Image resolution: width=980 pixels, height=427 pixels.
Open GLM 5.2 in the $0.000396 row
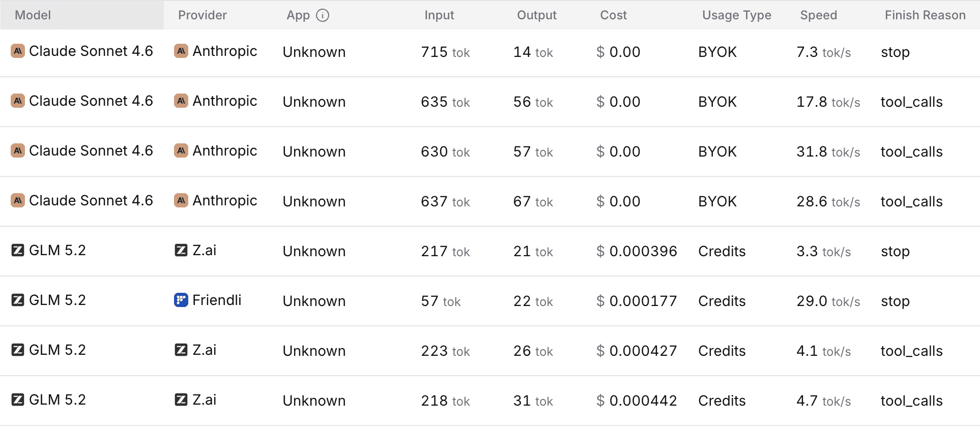[x=57, y=250]
